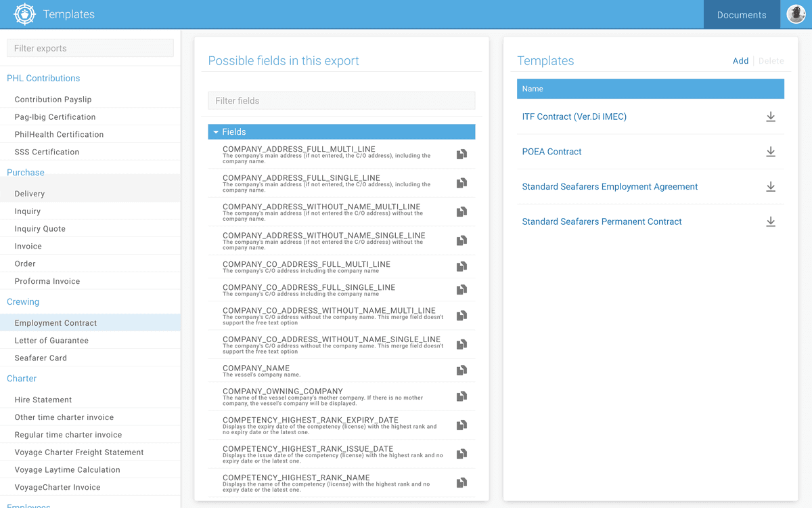812x508 pixels.
Task: Select Letter of Guarantee export
Action: pos(51,341)
